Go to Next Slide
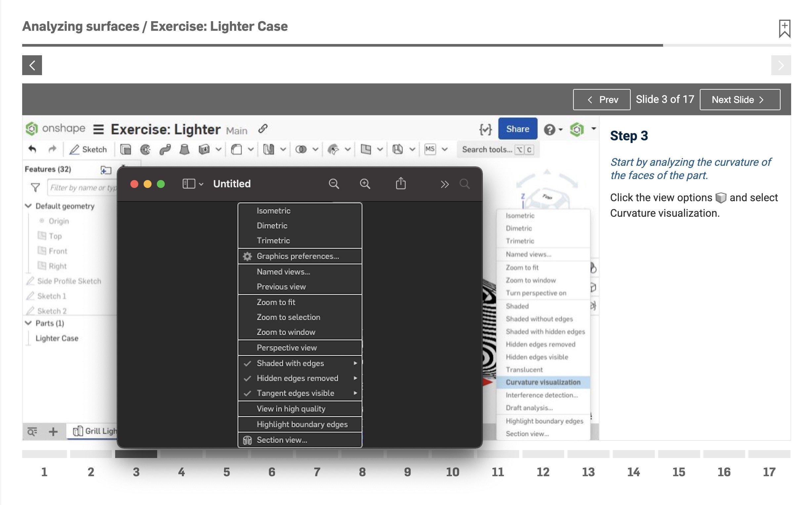 (x=740, y=100)
